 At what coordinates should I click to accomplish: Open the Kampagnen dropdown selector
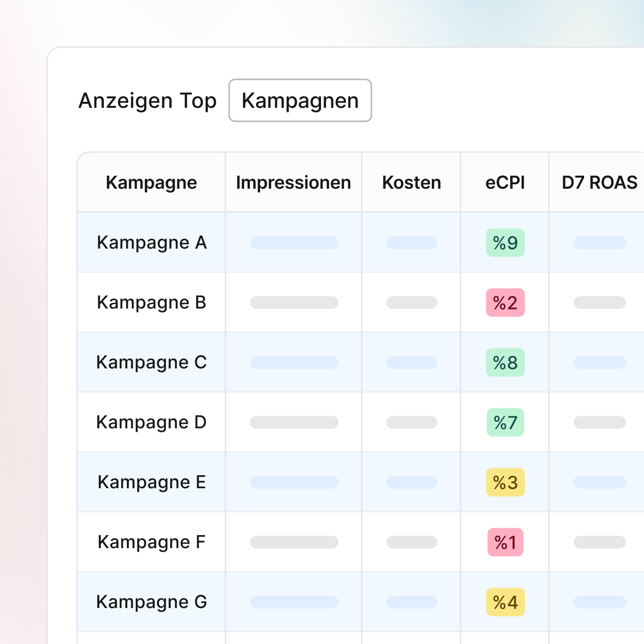[x=300, y=100]
